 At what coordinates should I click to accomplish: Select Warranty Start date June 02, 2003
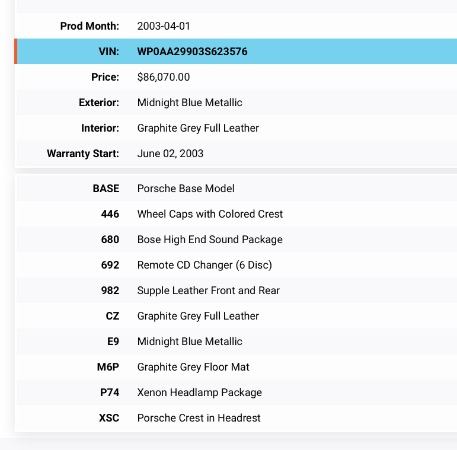pyautogui.click(x=170, y=153)
